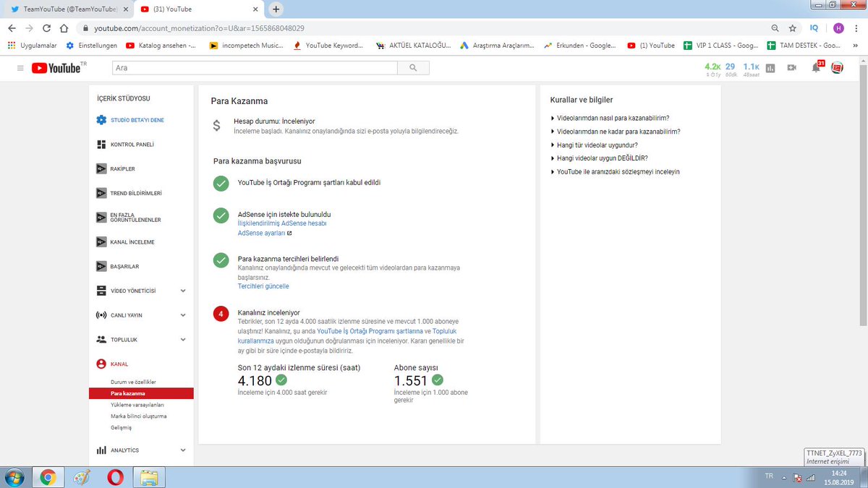
Task: Open the Chrome profile H avatar
Action: (x=838, y=28)
